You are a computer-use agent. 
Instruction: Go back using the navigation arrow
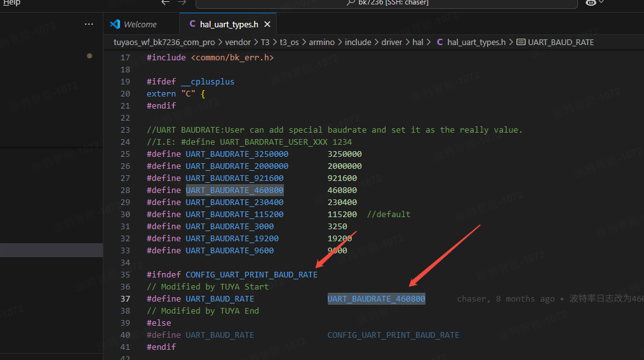pos(165,3)
